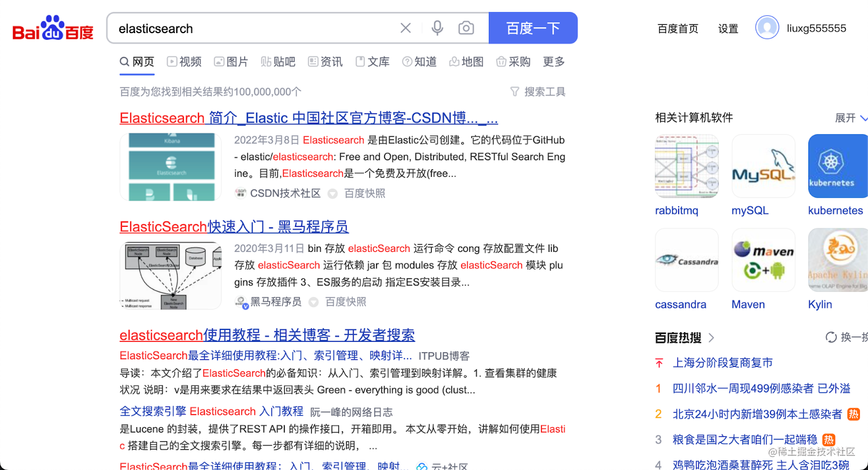Screen dimensions: 868x470
Task: Open the Maven text link
Action: pos(748,304)
